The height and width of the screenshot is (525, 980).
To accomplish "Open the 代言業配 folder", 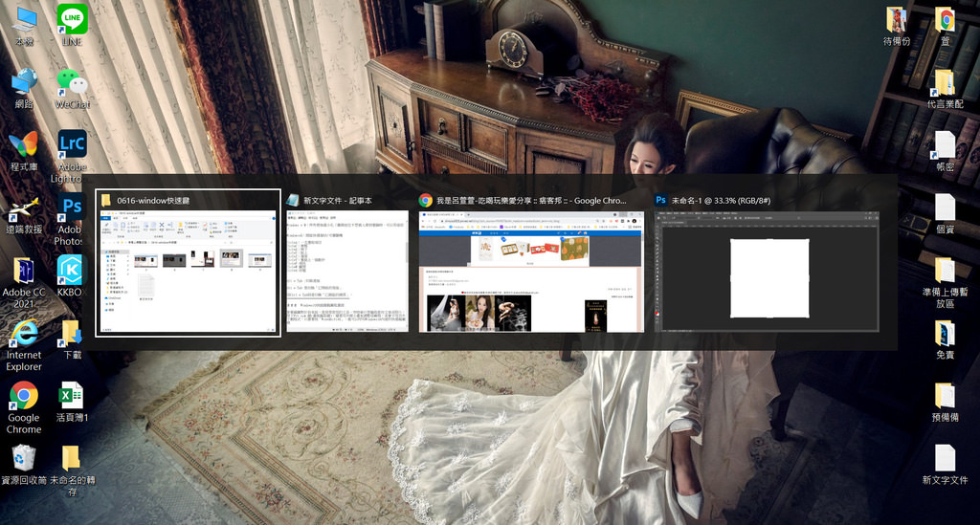I will tap(945, 89).
